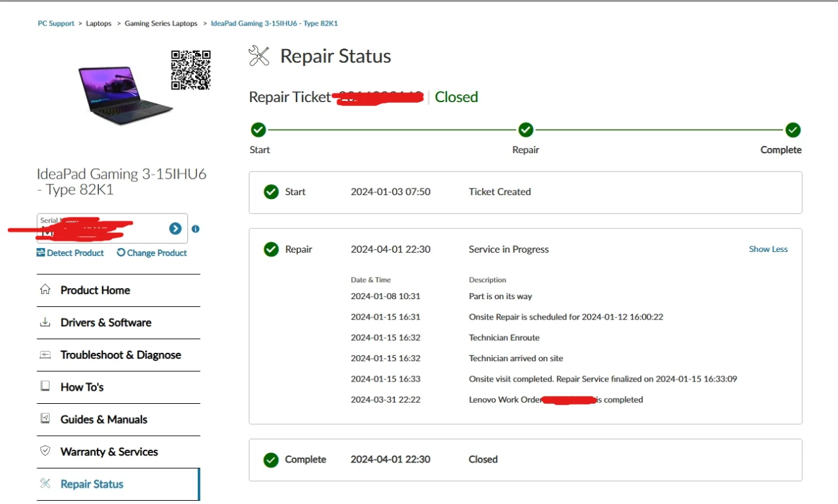Screen dimensions: 838x504
Task: Open Laptops breadcrumb
Action: click(99, 24)
